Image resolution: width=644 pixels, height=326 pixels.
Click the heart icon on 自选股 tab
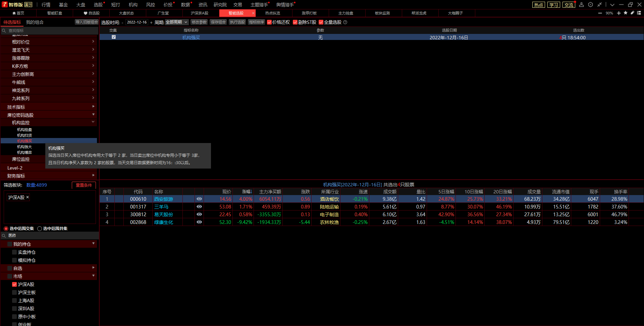click(x=86, y=13)
